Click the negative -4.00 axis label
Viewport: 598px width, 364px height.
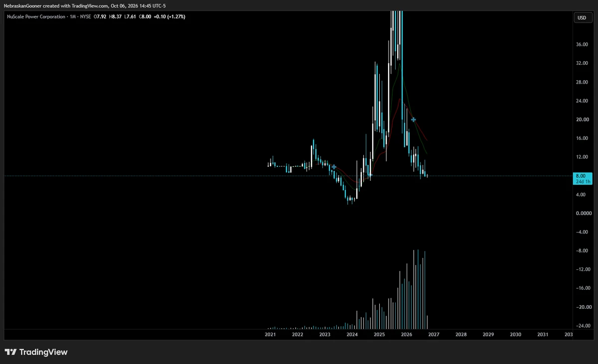[x=582, y=232]
